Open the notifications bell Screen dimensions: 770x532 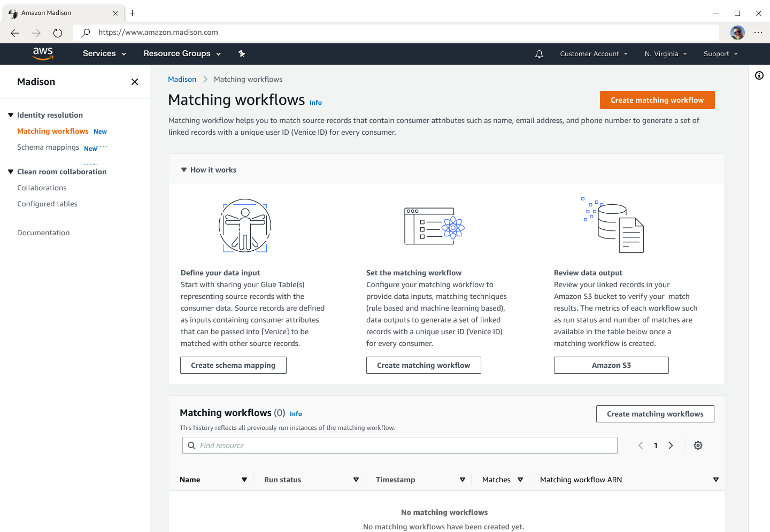(x=539, y=54)
